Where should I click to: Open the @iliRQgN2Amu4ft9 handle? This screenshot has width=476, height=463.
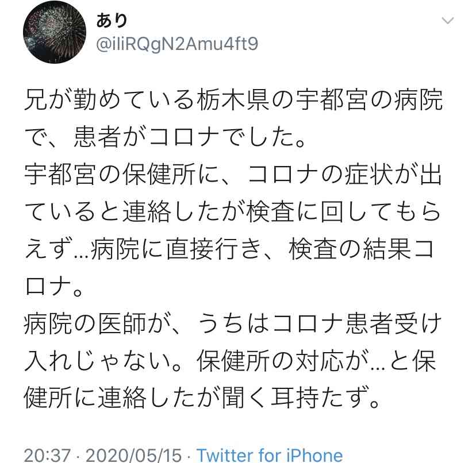tap(177, 44)
